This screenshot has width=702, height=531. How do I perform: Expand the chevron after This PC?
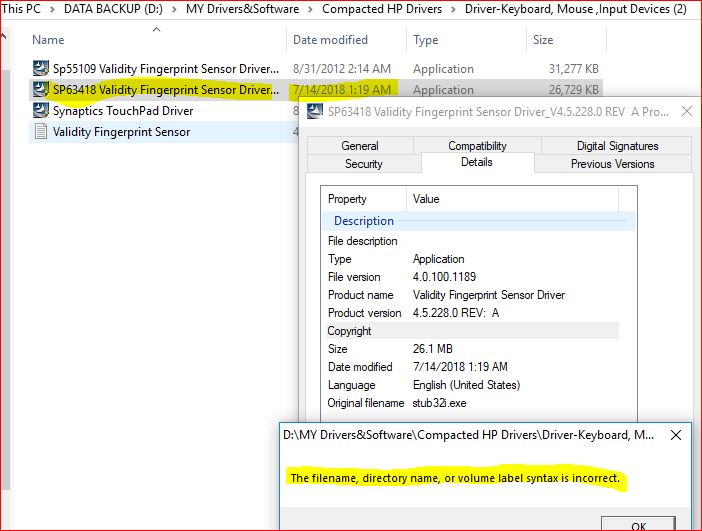pyautogui.click(x=51, y=9)
